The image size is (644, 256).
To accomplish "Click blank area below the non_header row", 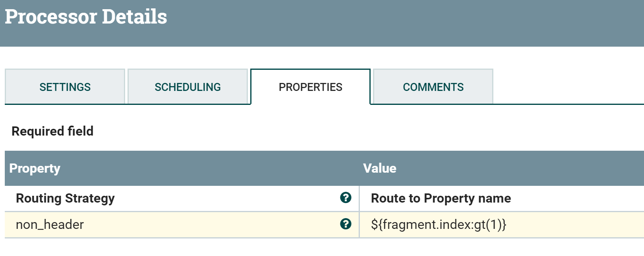I will 319,248.
